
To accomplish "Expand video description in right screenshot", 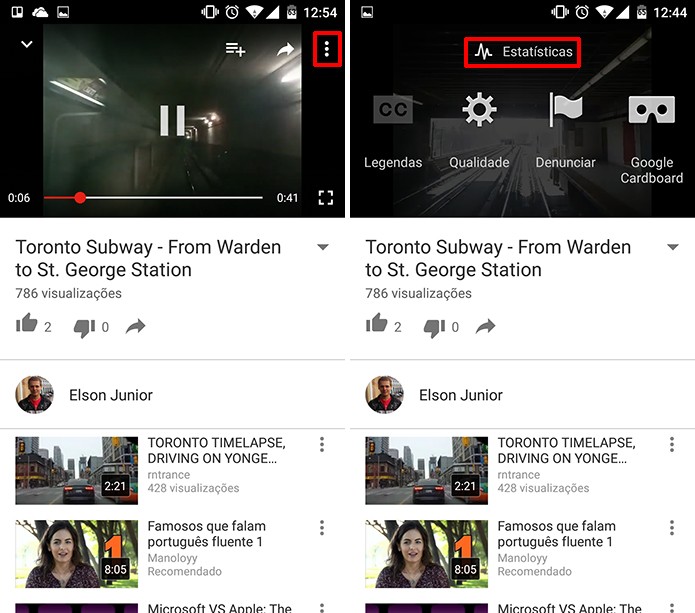I will [673, 247].
